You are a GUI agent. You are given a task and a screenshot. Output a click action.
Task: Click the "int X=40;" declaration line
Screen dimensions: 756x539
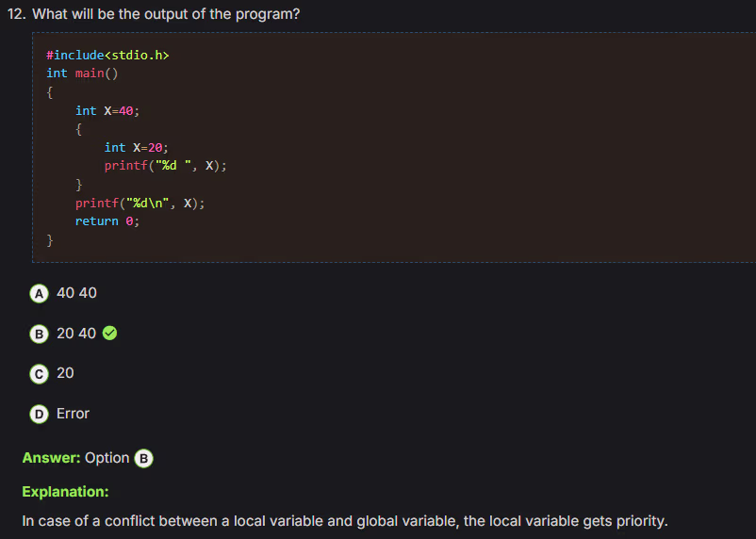(x=107, y=110)
